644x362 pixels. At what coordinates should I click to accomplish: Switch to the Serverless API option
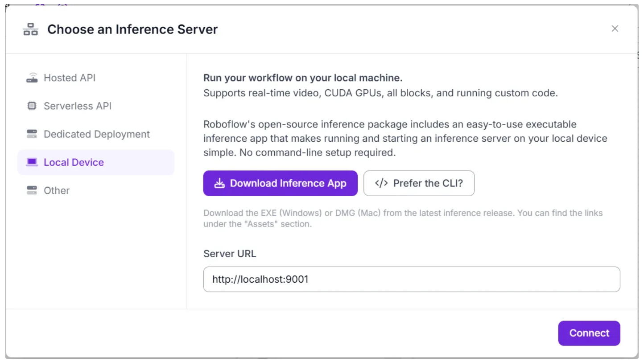pyautogui.click(x=78, y=106)
